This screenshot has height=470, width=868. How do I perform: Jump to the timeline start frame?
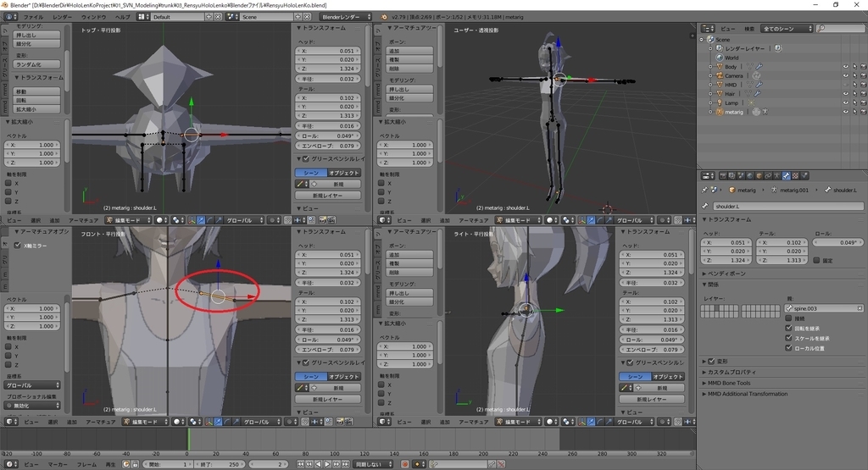pyautogui.click(x=301, y=464)
